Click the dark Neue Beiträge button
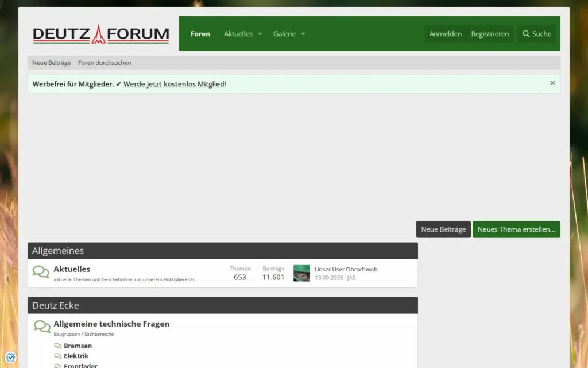 (x=443, y=229)
